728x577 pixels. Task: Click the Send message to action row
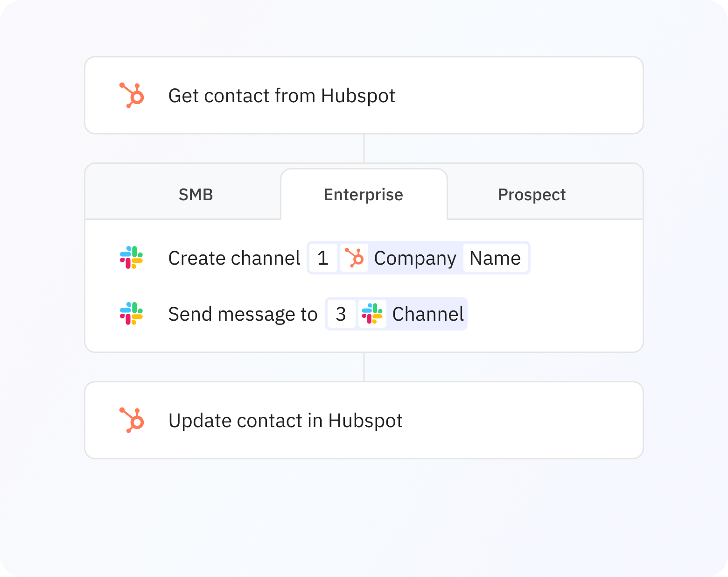pyautogui.click(x=243, y=314)
